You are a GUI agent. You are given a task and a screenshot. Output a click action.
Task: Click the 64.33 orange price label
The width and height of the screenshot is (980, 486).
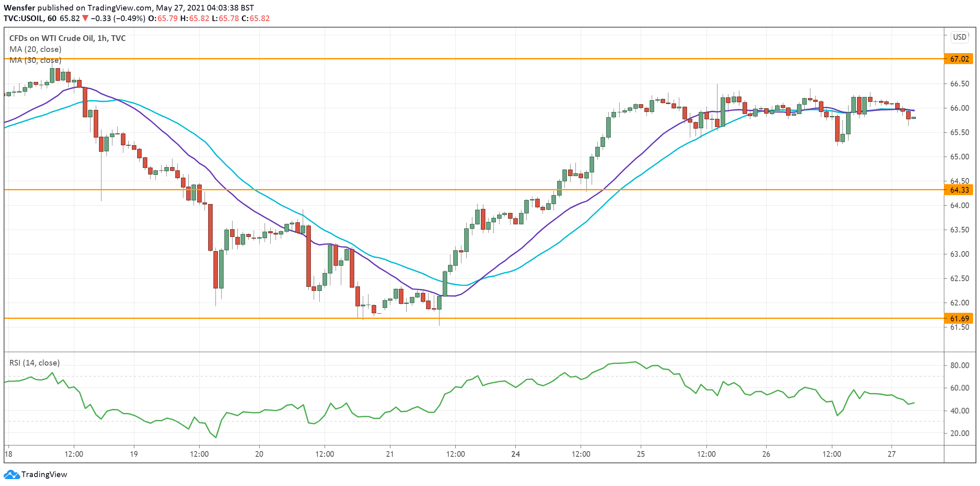pos(959,190)
